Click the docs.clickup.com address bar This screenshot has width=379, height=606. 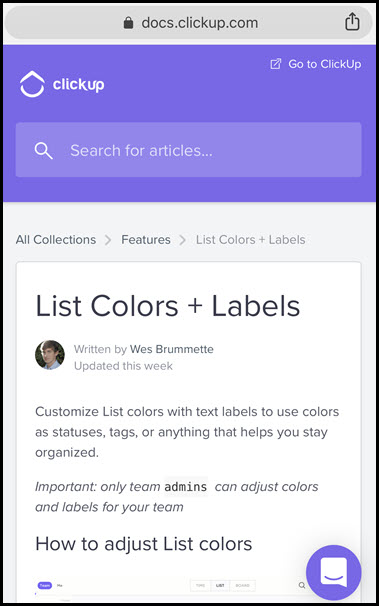point(189,22)
